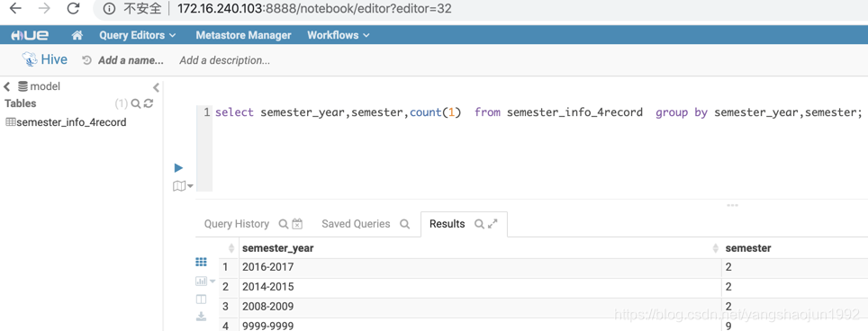
Task: Run the query with play button
Action: pyautogui.click(x=178, y=167)
